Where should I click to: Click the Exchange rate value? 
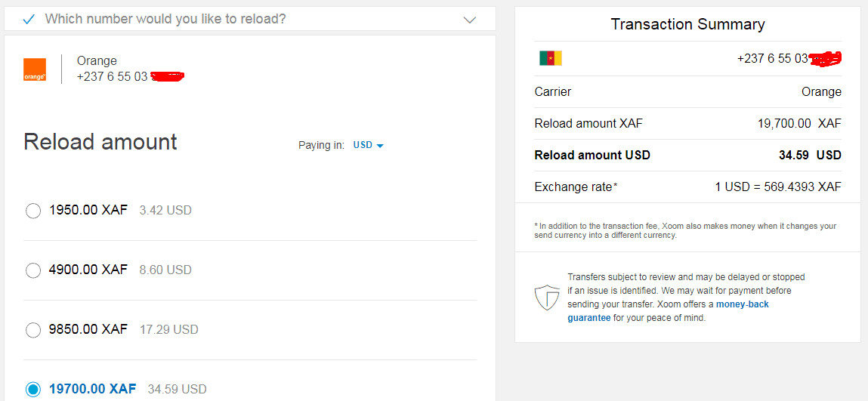(x=778, y=187)
